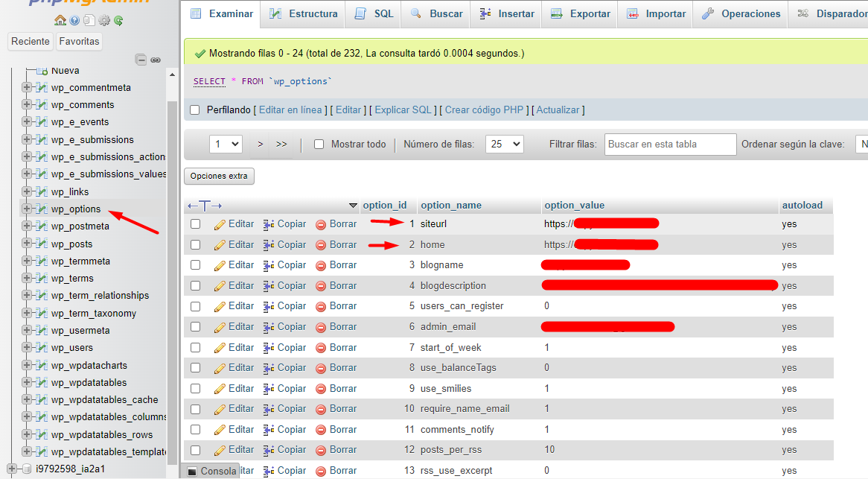The width and height of the screenshot is (868, 479).
Task: Expand the wp_postmeta tree node
Action: coord(26,226)
